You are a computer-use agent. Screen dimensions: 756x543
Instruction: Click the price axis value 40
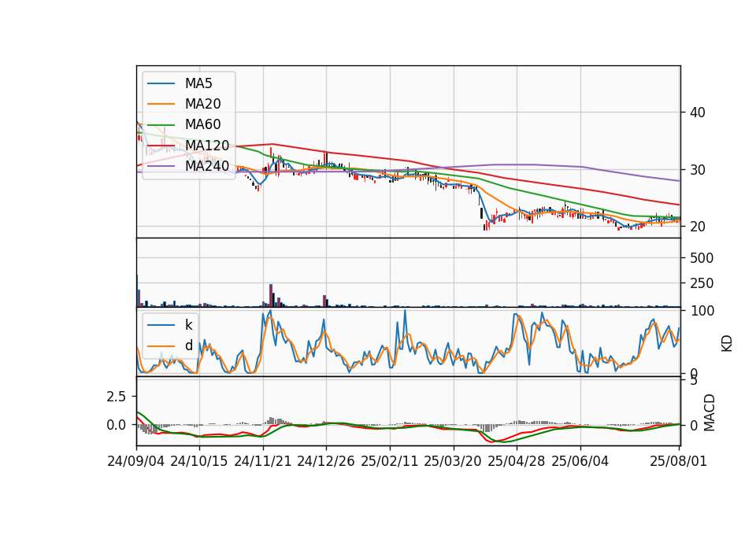pyautogui.click(x=697, y=113)
